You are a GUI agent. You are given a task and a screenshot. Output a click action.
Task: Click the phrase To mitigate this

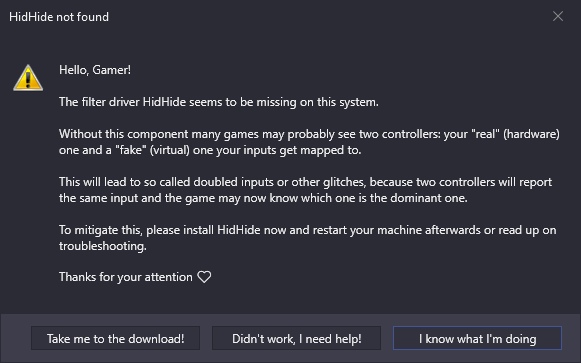[x=100, y=230]
